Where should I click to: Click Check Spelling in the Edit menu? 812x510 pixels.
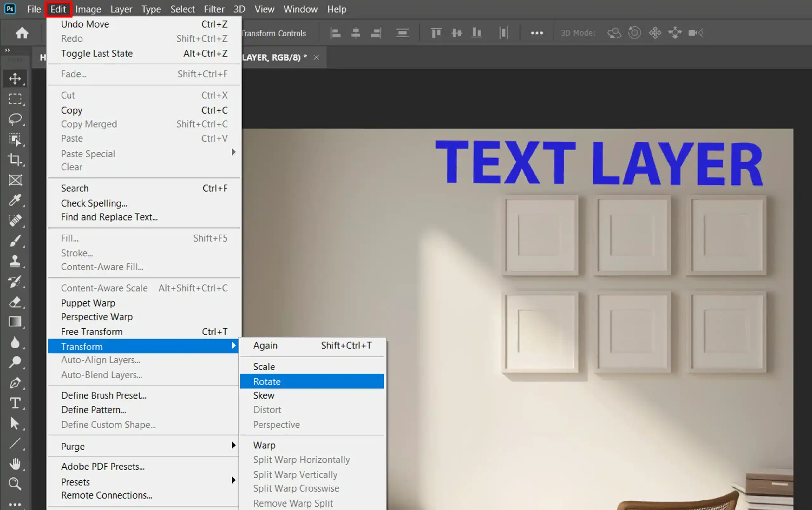(x=144, y=203)
